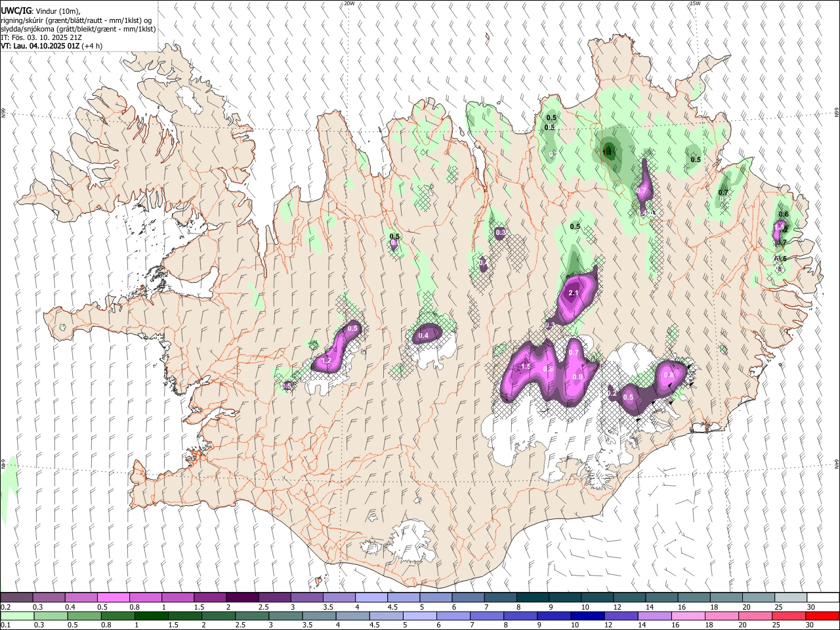This screenshot has height=630, width=840.
Task: Click the white 30 swatch in snow legend
Action: click(823, 598)
